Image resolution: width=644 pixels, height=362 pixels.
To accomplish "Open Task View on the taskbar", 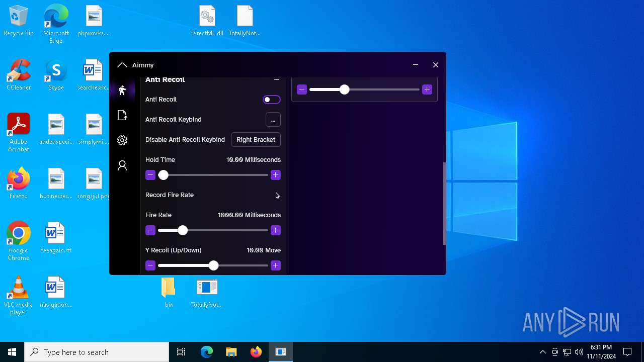I will click(x=181, y=352).
